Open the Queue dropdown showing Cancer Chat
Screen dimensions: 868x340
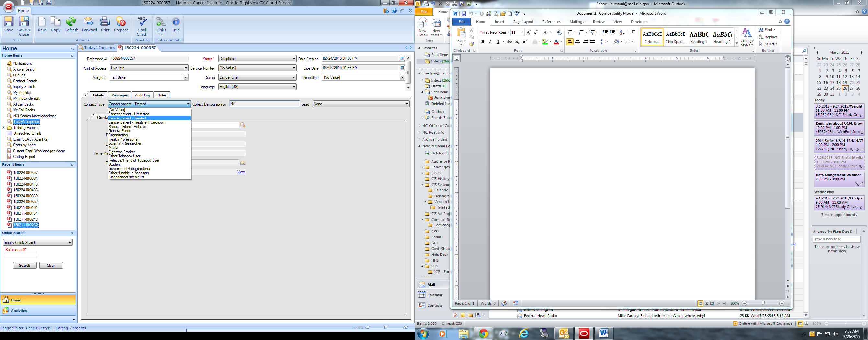[x=257, y=77]
